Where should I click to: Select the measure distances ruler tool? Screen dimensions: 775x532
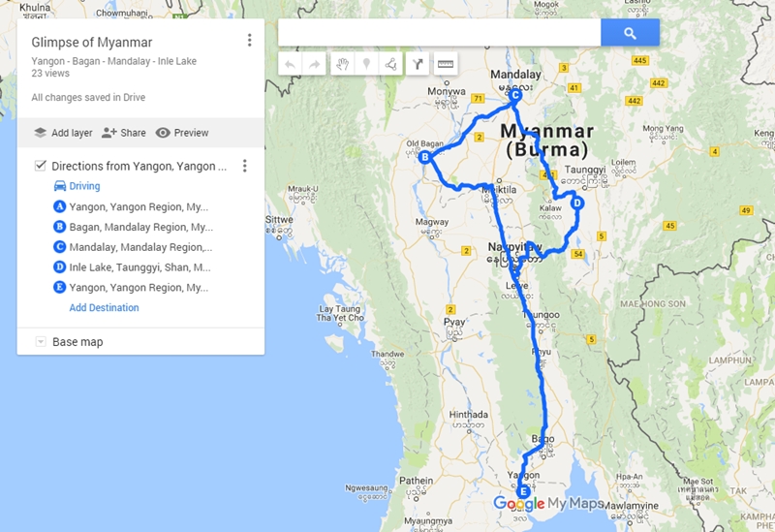(446, 64)
